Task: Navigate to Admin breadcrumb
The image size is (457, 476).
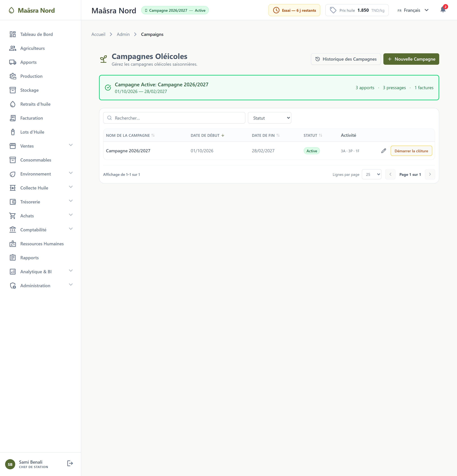Action: tap(123, 34)
